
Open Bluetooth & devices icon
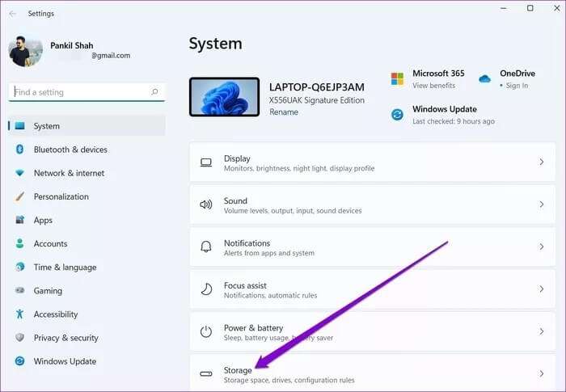click(20, 149)
